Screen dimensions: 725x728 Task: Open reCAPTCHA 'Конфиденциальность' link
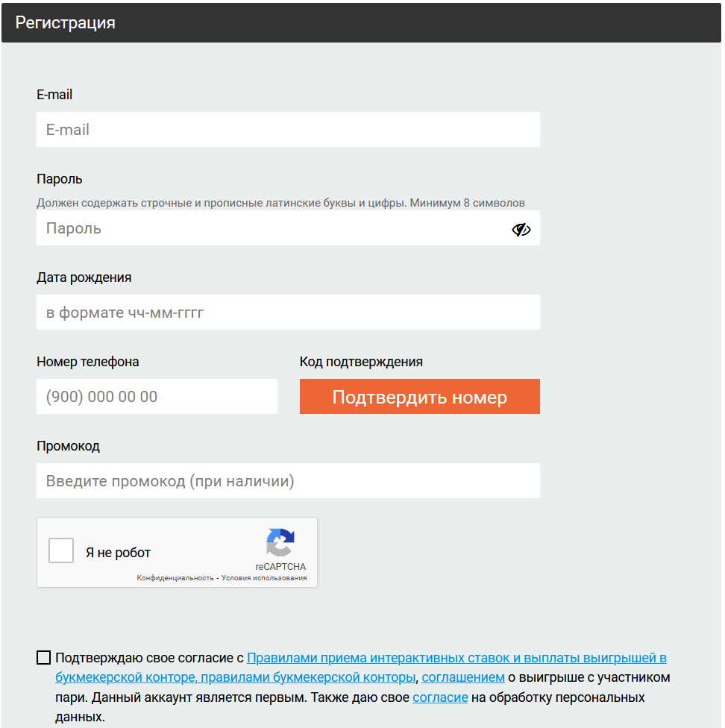tap(175, 578)
